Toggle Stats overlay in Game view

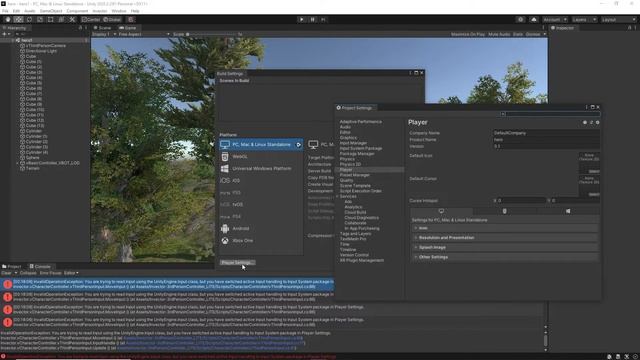point(518,34)
